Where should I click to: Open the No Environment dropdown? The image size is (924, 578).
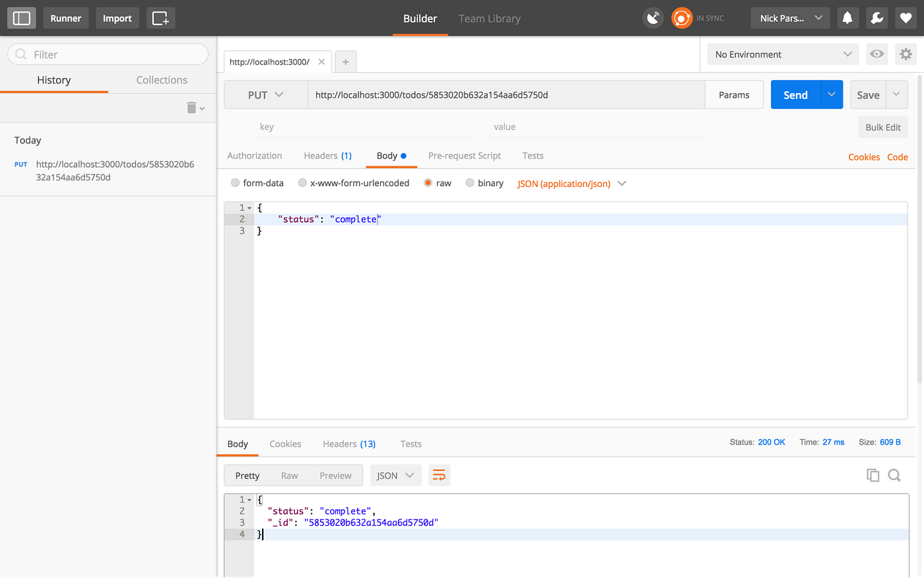(x=783, y=54)
